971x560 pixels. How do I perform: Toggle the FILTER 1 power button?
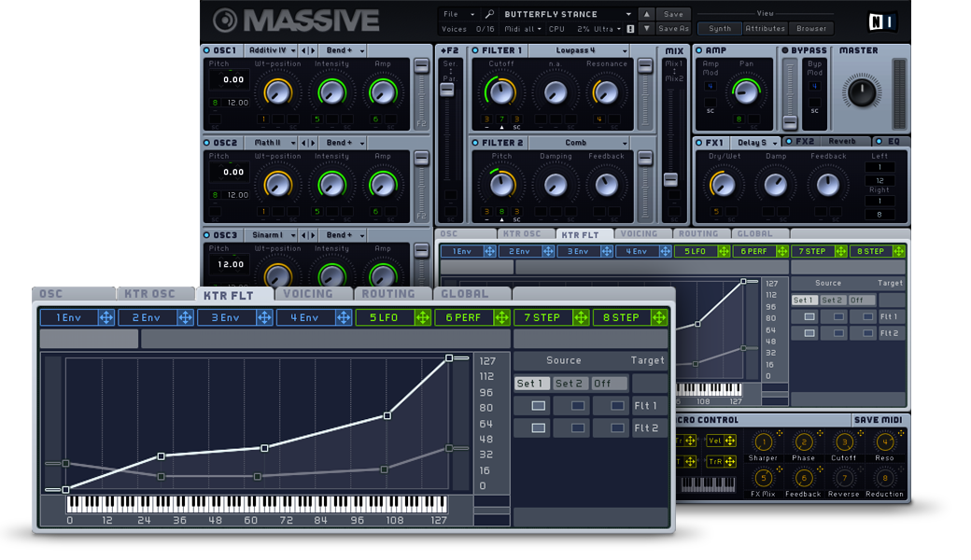[475, 50]
